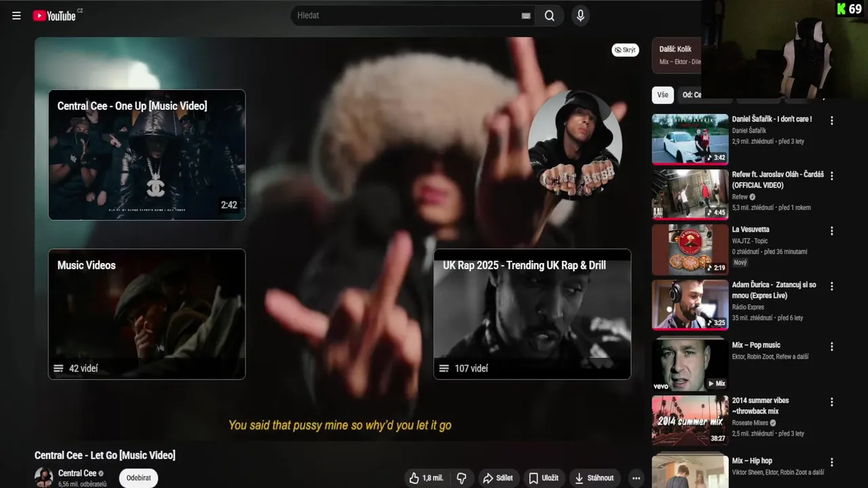Open options menu for Adam Ďurica video

[x=832, y=286]
